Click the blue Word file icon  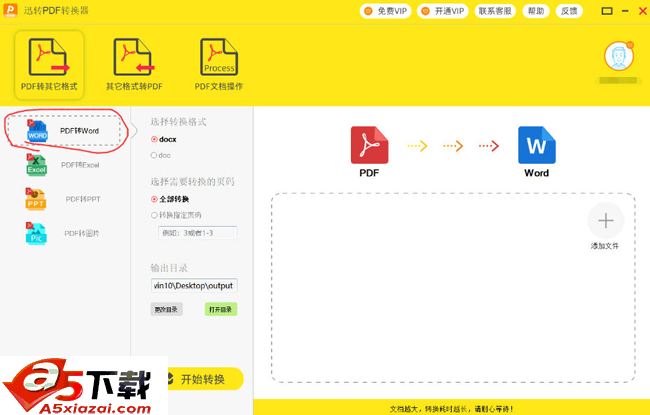pyautogui.click(x=536, y=145)
